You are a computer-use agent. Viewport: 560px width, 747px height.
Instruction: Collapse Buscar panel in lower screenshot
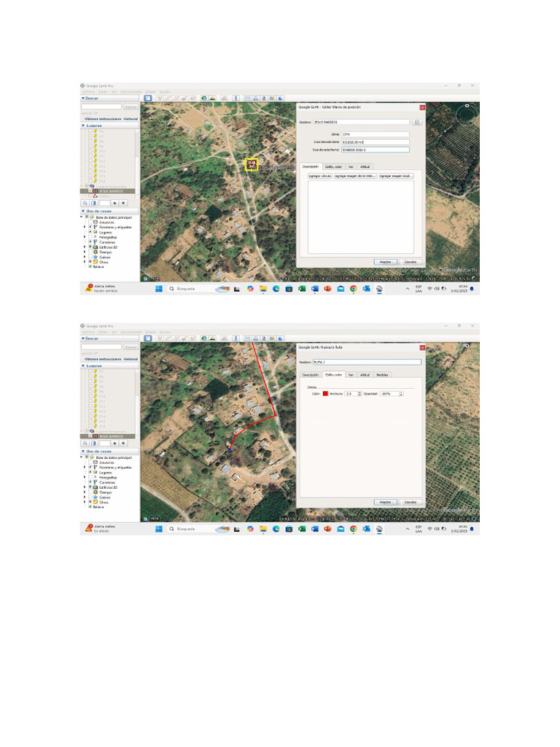83,338
